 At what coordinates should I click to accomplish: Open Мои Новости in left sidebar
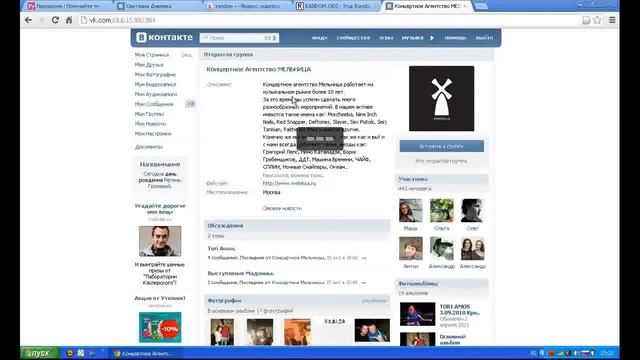pyautogui.click(x=150, y=124)
